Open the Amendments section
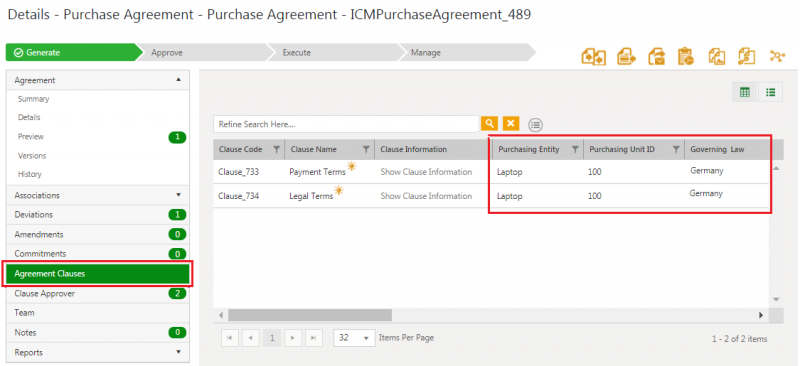 click(x=97, y=235)
